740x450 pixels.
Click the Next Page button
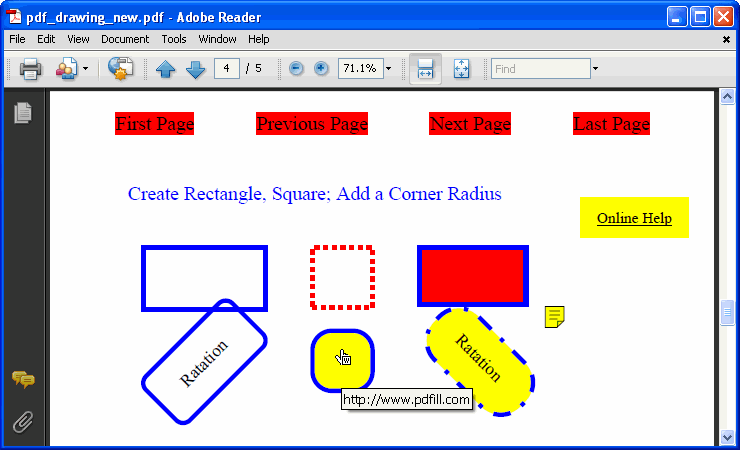point(470,124)
